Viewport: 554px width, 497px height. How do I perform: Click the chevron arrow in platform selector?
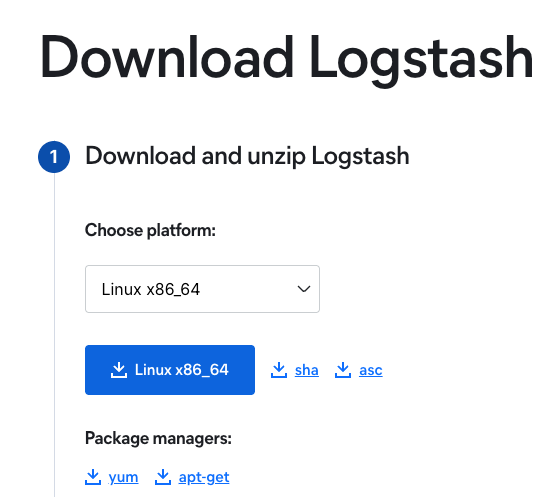304,289
